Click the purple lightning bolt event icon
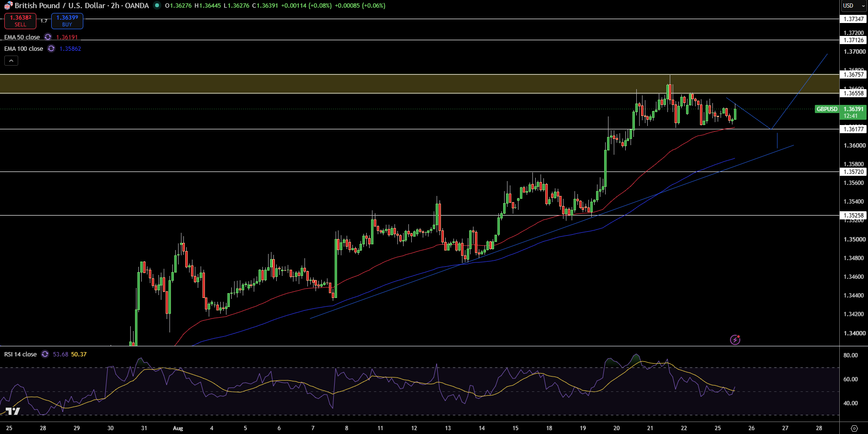The width and height of the screenshot is (868, 434). (x=735, y=340)
